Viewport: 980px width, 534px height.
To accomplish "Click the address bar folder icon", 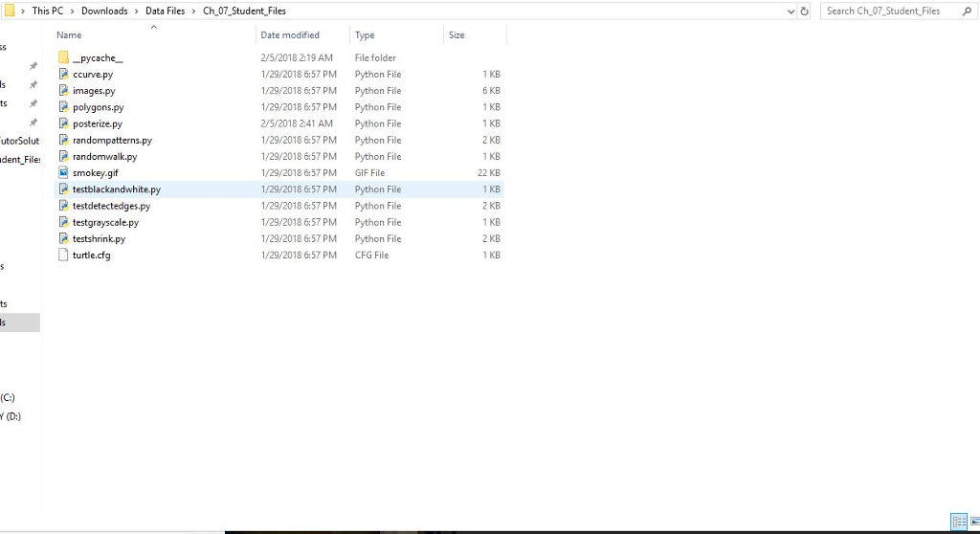I will click(10, 11).
